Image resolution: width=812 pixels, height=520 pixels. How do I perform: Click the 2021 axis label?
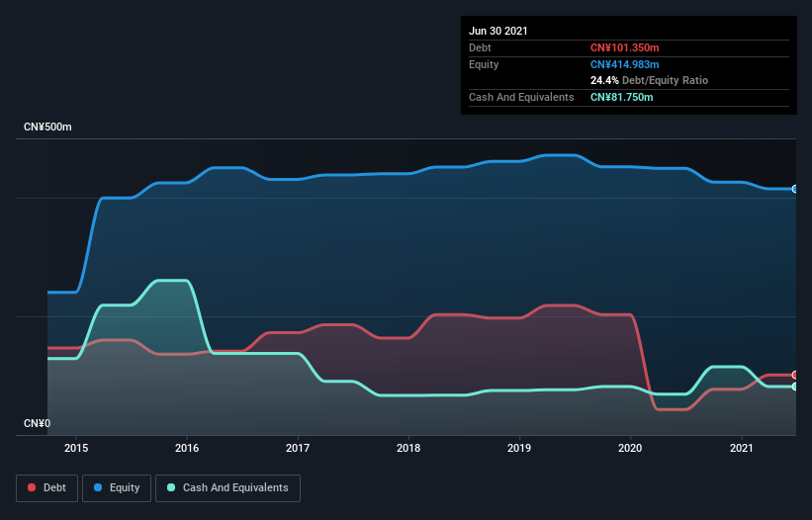pyautogui.click(x=741, y=448)
